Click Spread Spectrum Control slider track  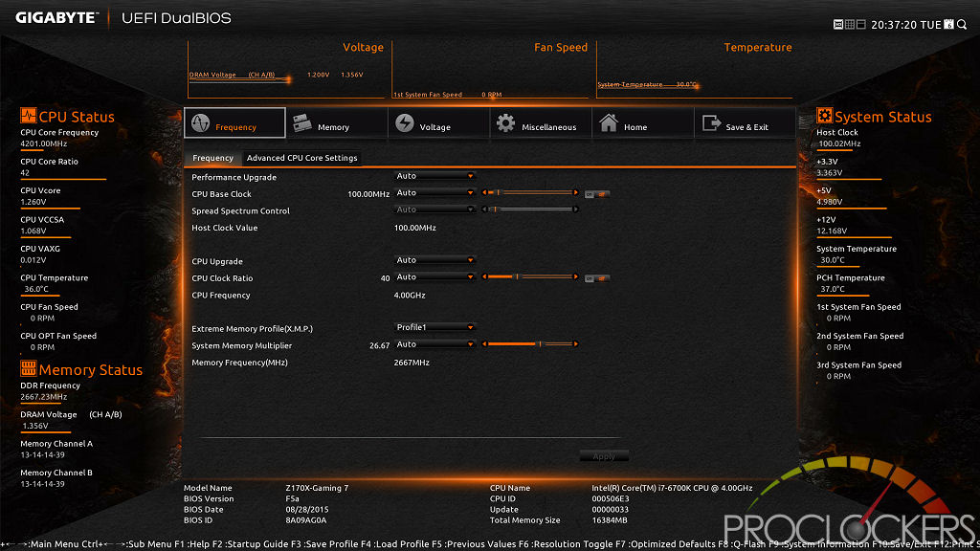(530, 209)
